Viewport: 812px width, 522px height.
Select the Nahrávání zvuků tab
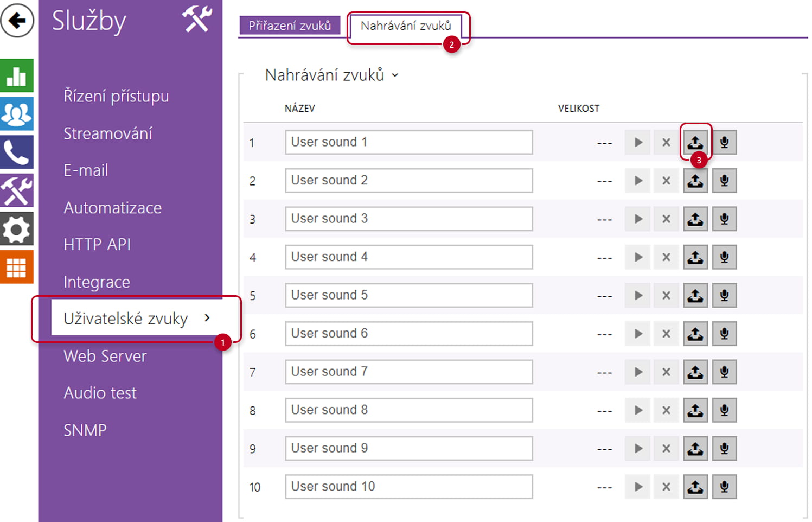click(x=406, y=26)
